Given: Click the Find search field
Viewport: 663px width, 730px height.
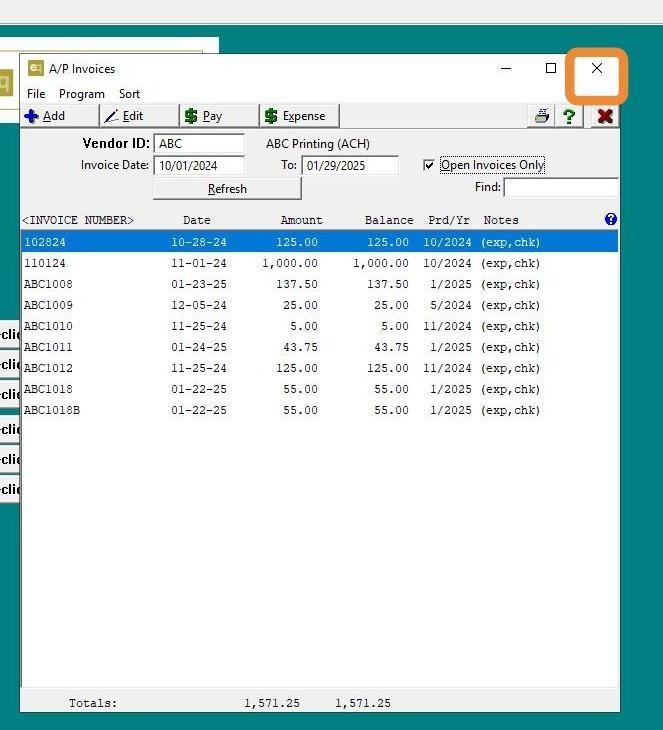Looking at the screenshot, I should [561, 187].
